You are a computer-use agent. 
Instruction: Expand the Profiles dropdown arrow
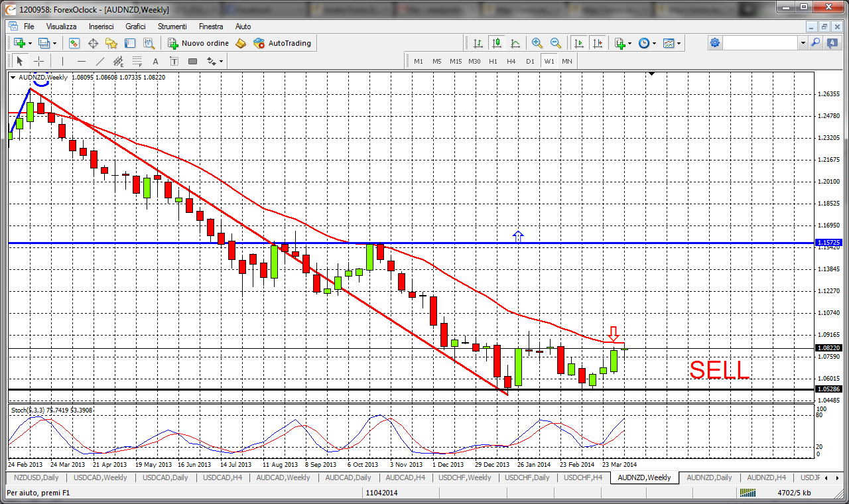pyautogui.click(x=54, y=43)
